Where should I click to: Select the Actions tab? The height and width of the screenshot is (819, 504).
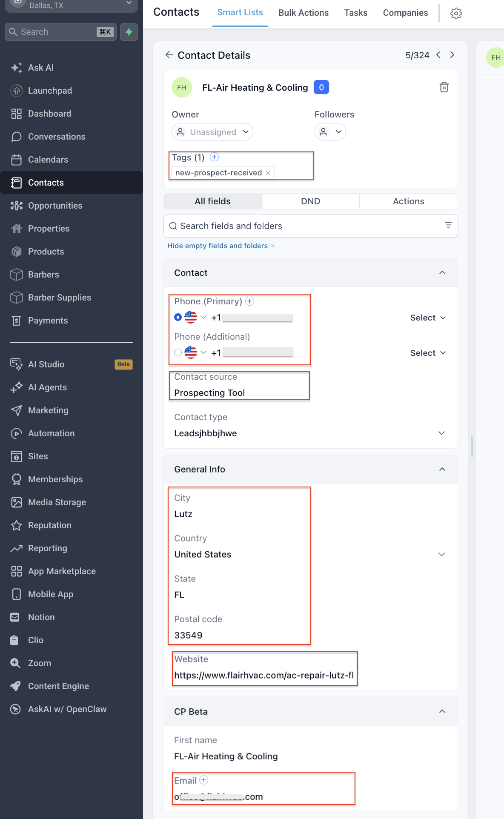tap(408, 201)
